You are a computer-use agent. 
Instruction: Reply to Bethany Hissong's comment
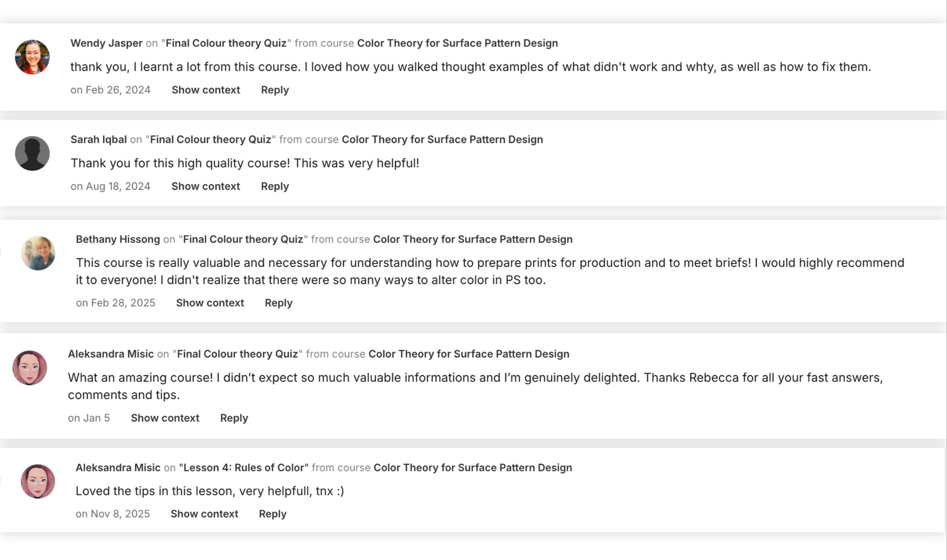tap(278, 303)
